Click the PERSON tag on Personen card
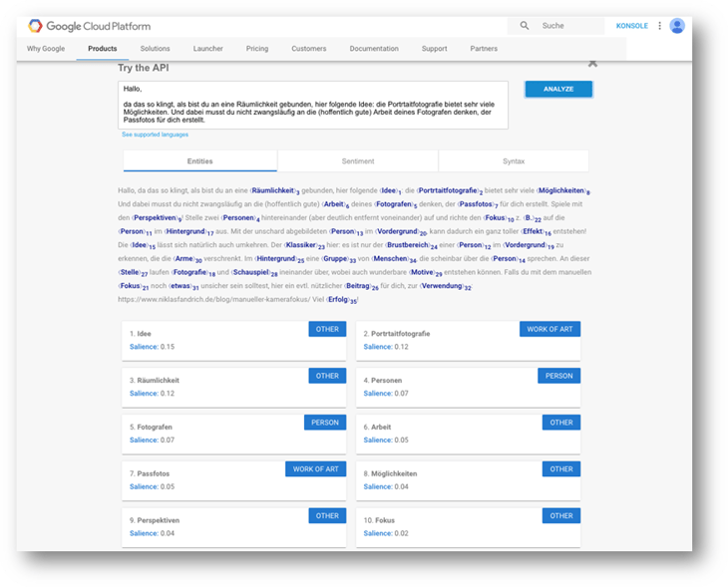 tap(559, 376)
